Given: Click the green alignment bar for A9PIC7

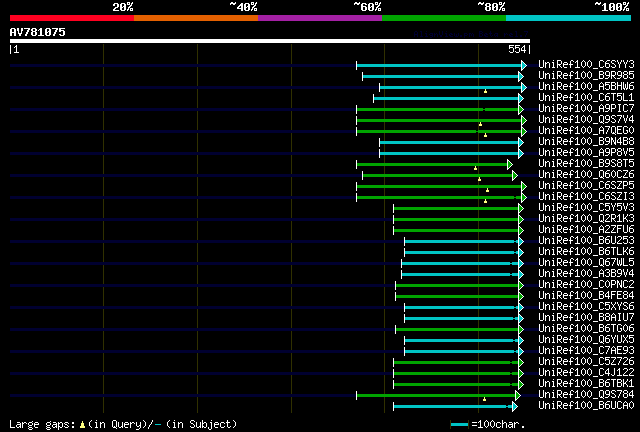Looking at the screenshot, I should pos(438,109).
